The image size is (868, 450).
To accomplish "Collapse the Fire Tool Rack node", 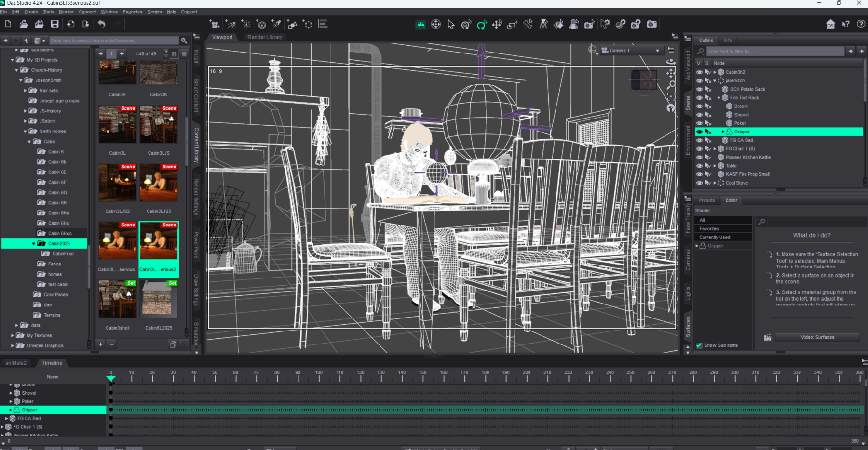I will 719,98.
